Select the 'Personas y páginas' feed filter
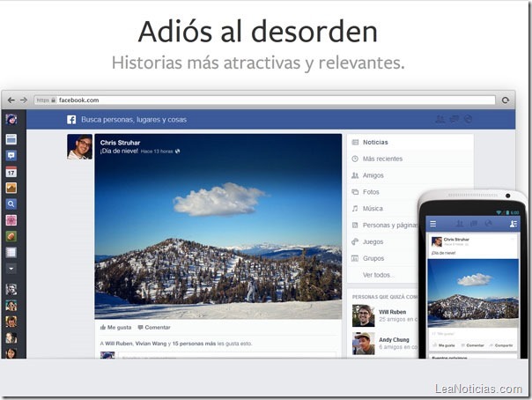The width and height of the screenshot is (532, 400). tap(383, 226)
